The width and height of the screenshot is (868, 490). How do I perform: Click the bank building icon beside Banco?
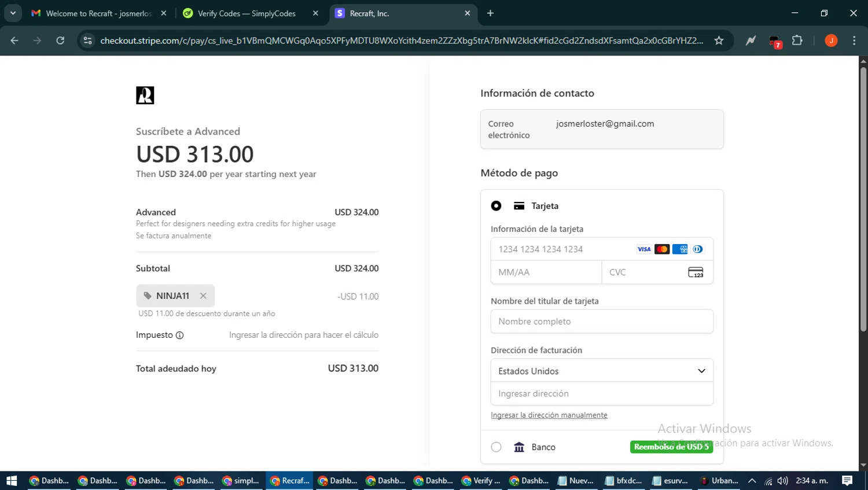click(519, 447)
